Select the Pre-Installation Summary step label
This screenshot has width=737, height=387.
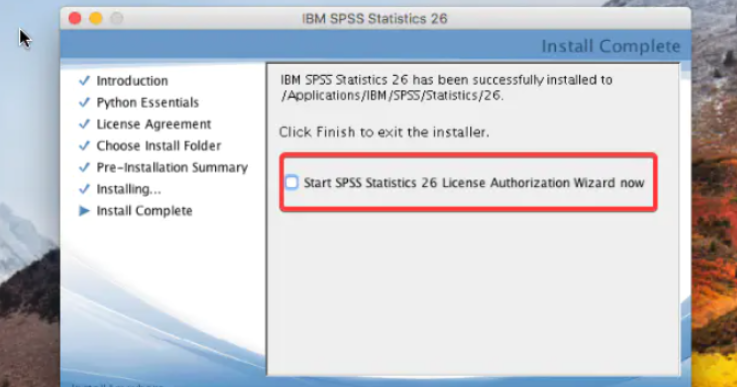click(x=172, y=167)
